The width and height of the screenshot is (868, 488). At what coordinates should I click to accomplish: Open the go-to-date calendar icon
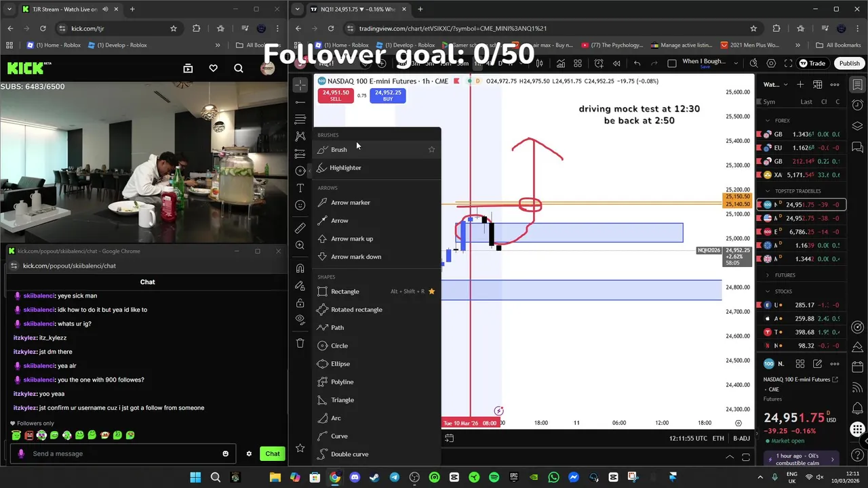(449, 439)
